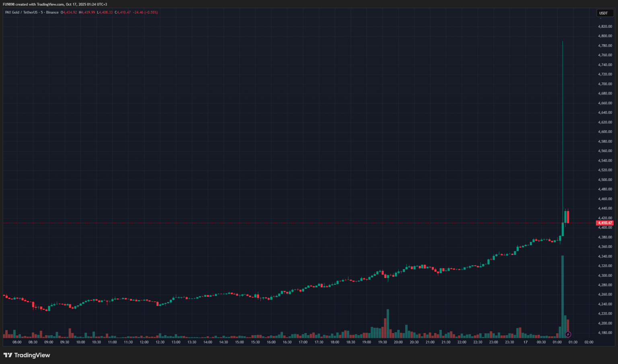Click the TradingView logo at bottom left
Image resolution: width=618 pixels, height=364 pixels.
click(27, 355)
